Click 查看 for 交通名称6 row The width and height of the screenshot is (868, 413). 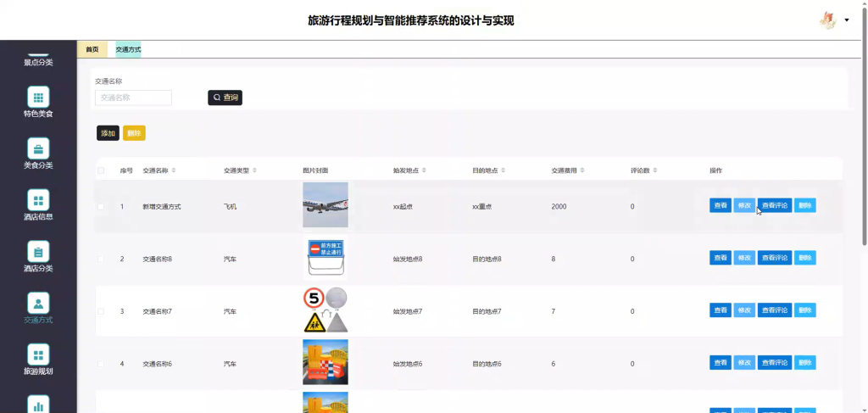[721, 363]
